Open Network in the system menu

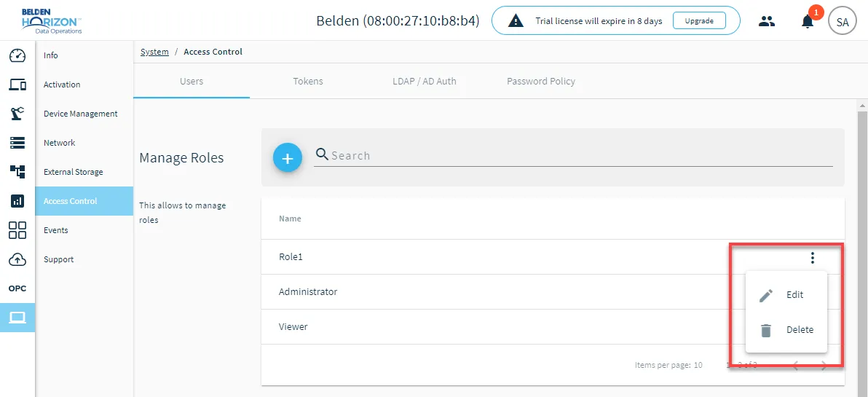[84, 143]
